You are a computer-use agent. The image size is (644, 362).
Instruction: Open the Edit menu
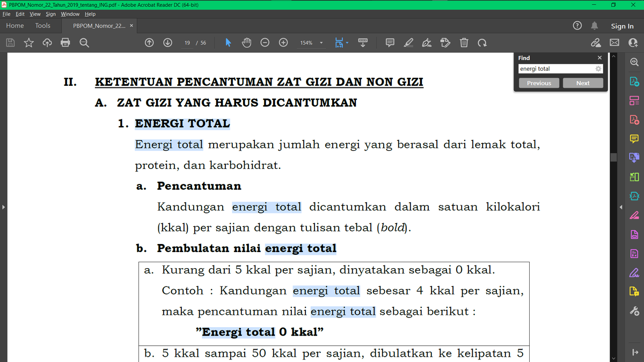click(x=20, y=14)
